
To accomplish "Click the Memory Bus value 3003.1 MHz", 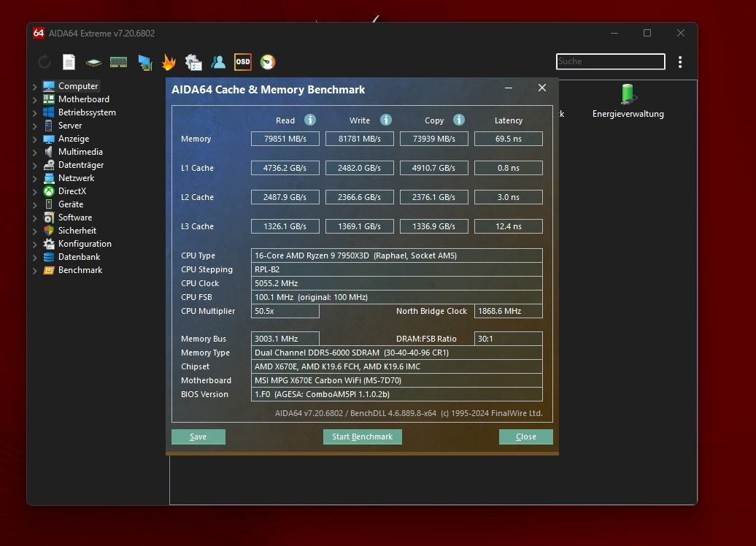I will click(x=285, y=339).
